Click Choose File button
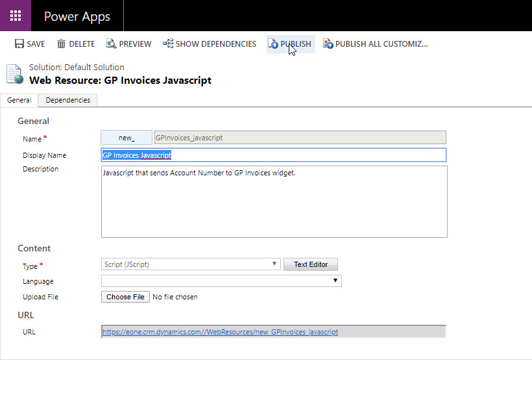Viewport: 532px width, 415px height. pos(125,297)
